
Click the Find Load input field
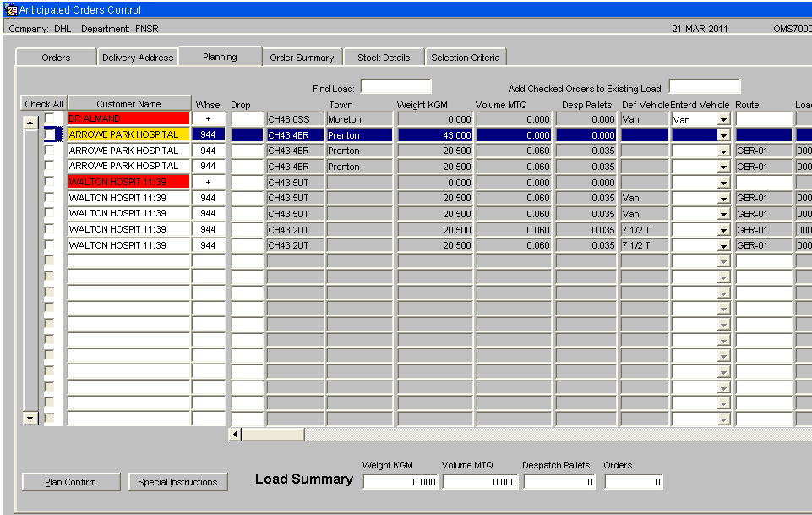[x=395, y=86]
